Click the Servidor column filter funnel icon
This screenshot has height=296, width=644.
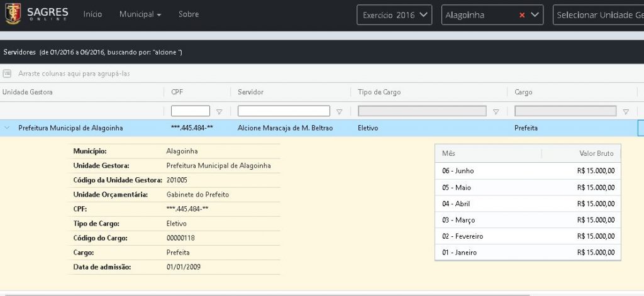pos(340,112)
